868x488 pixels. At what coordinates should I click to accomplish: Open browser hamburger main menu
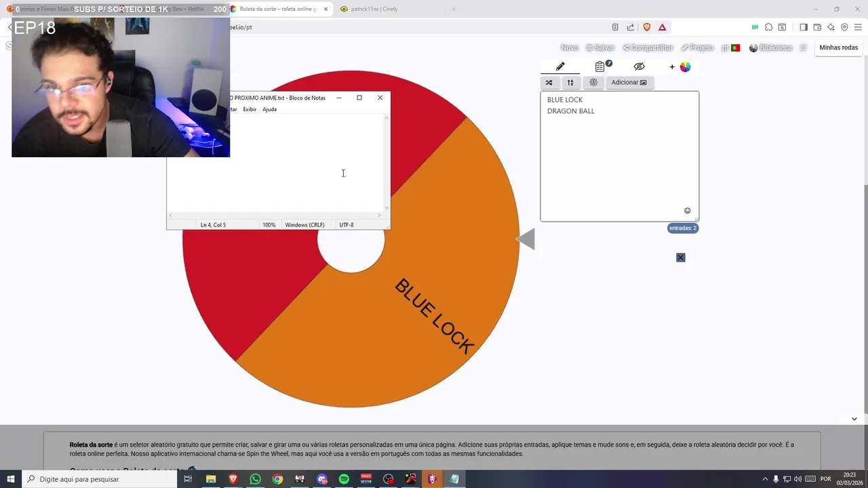point(858,27)
